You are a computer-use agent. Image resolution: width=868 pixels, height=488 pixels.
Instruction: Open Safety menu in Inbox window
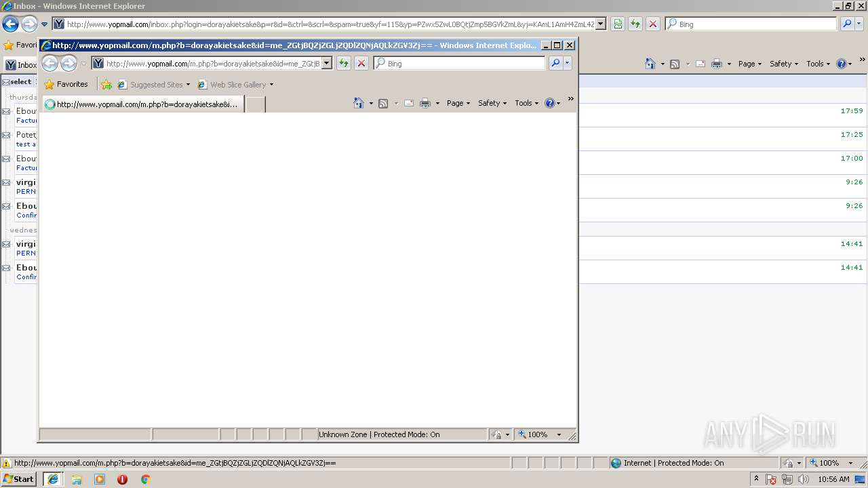(x=784, y=64)
